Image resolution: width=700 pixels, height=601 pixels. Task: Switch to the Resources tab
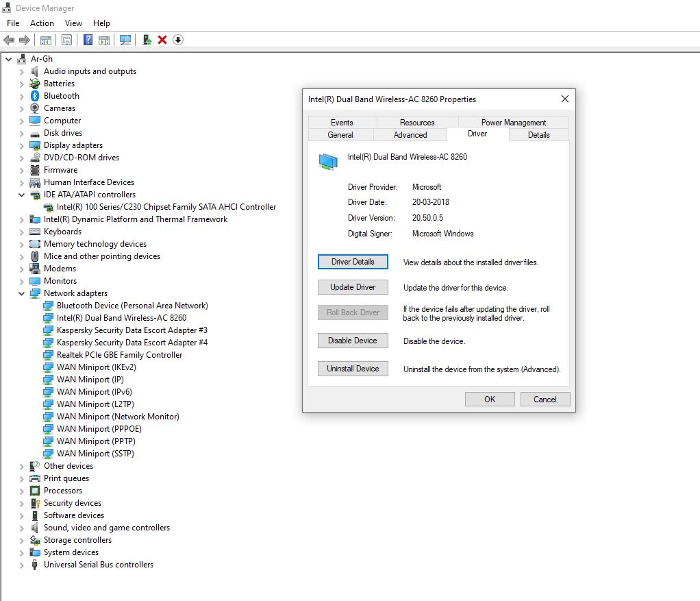(x=417, y=123)
